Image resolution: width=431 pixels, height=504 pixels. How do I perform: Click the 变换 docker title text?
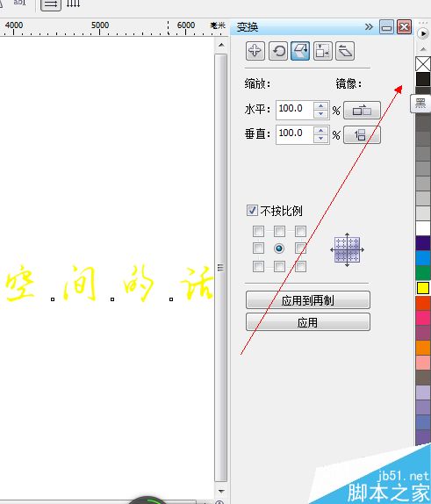click(x=248, y=27)
